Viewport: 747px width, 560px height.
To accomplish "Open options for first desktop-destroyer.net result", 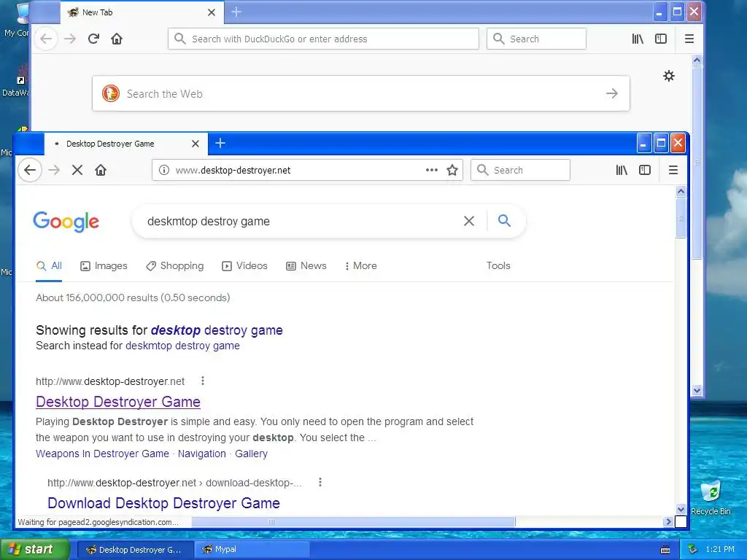I will pos(203,381).
